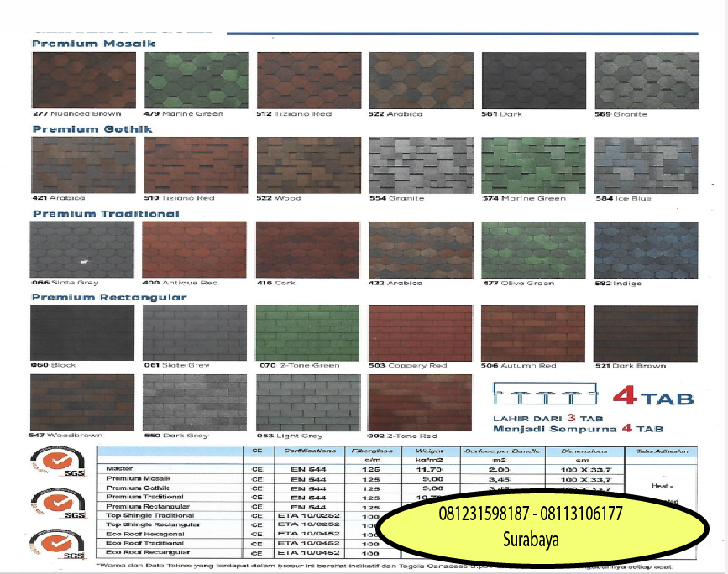Click the 060 Black rectangular swatch

click(82, 332)
